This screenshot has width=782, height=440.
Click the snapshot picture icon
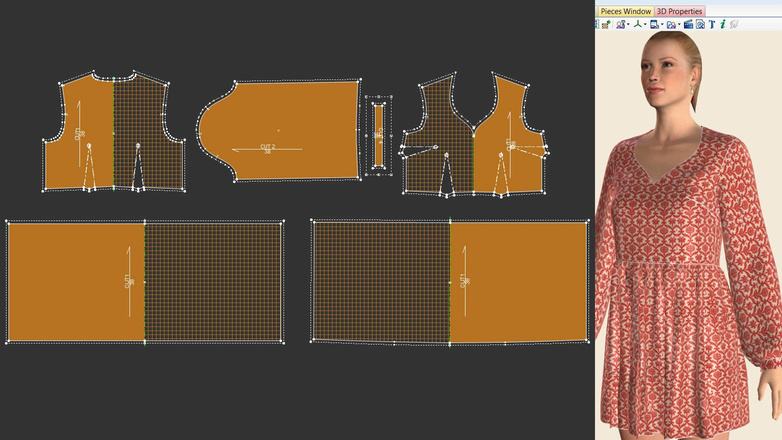671,24
